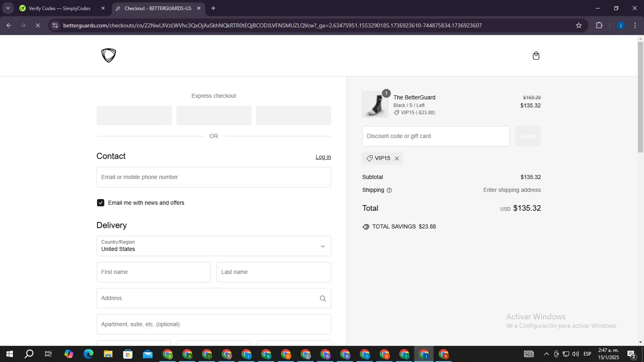Open the shopping bag cart icon

click(536, 56)
